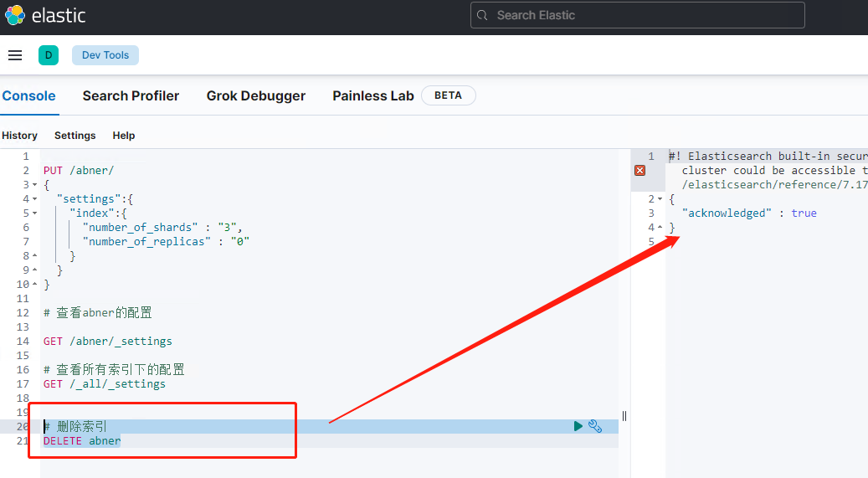The height and width of the screenshot is (478, 868).
Task: Click the PUT /abner/ request line
Action: tap(79, 171)
